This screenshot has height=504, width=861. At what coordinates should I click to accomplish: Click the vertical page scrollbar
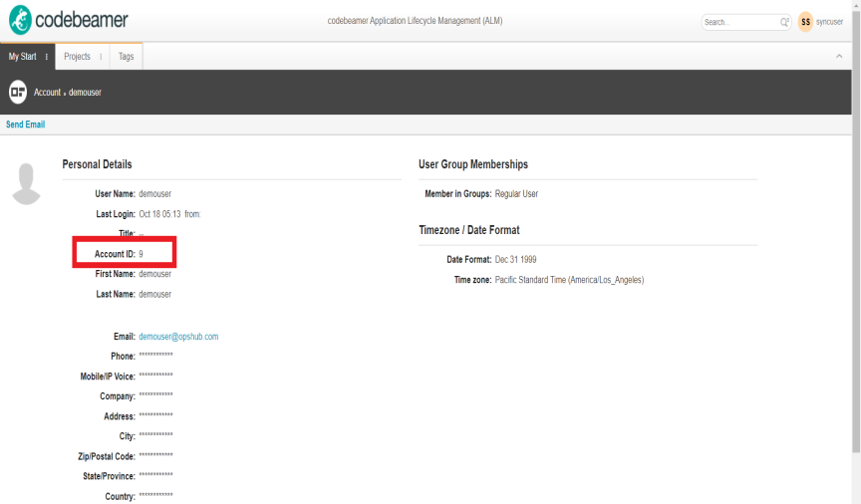pyautogui.click(x=856, y=249)
